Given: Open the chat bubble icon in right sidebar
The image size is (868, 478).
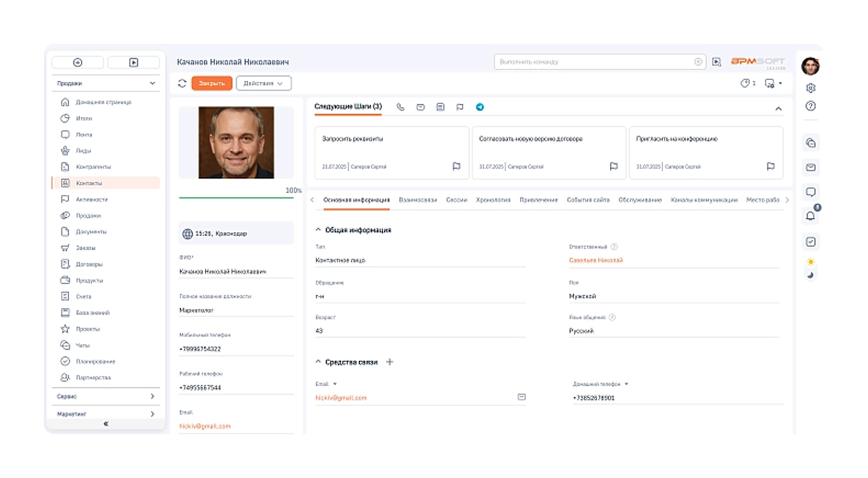Looking at the screenshot, I should [x=811, y=192].
